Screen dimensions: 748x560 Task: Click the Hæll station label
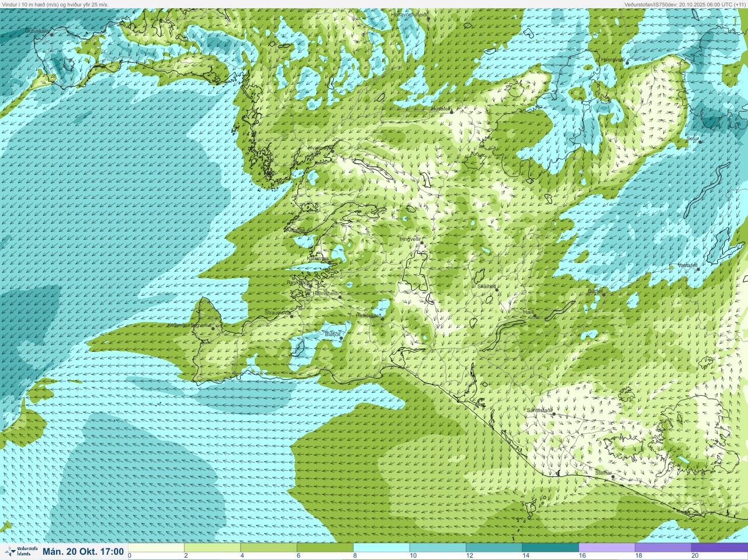click(x=529, y=313)
